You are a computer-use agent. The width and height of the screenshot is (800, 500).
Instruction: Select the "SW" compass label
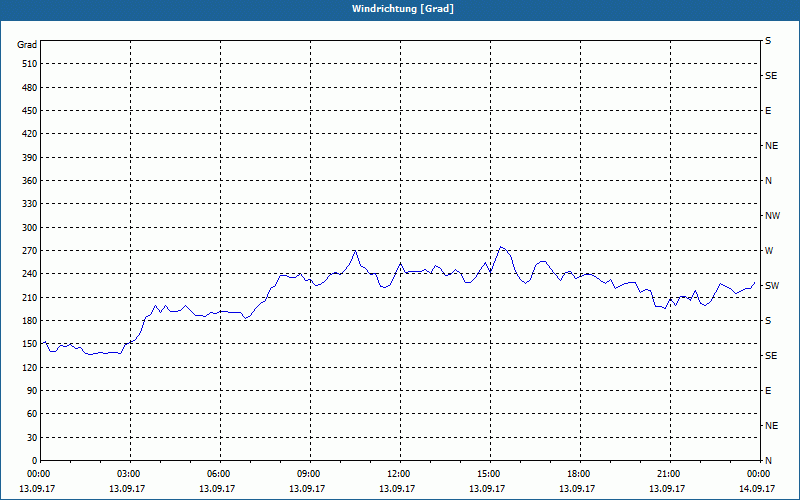coord(772,286)
